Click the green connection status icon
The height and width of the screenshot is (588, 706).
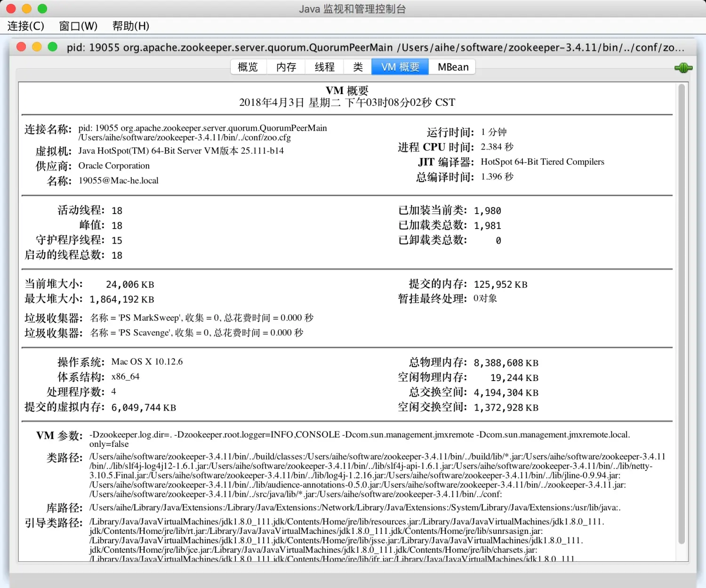point(683,68)
